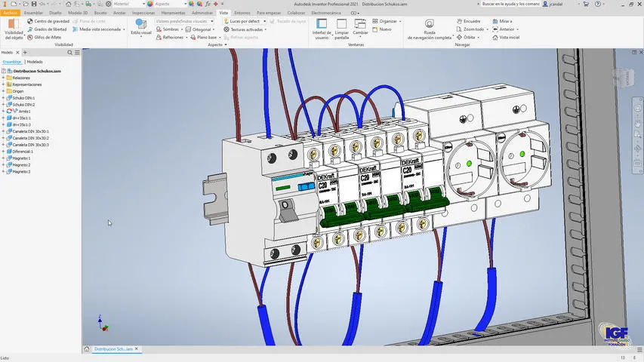Select Schuko DIN:1 in the browser tree

23,98
